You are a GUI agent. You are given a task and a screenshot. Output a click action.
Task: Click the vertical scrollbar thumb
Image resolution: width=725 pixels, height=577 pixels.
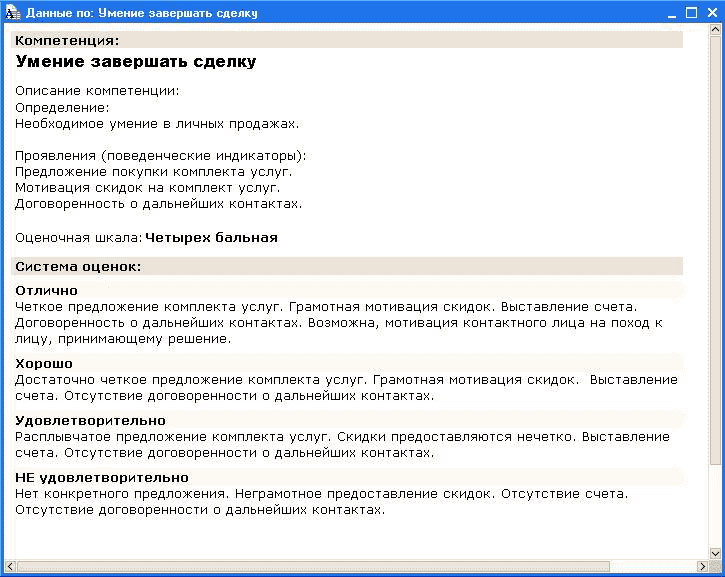click(x=715, y=250)
